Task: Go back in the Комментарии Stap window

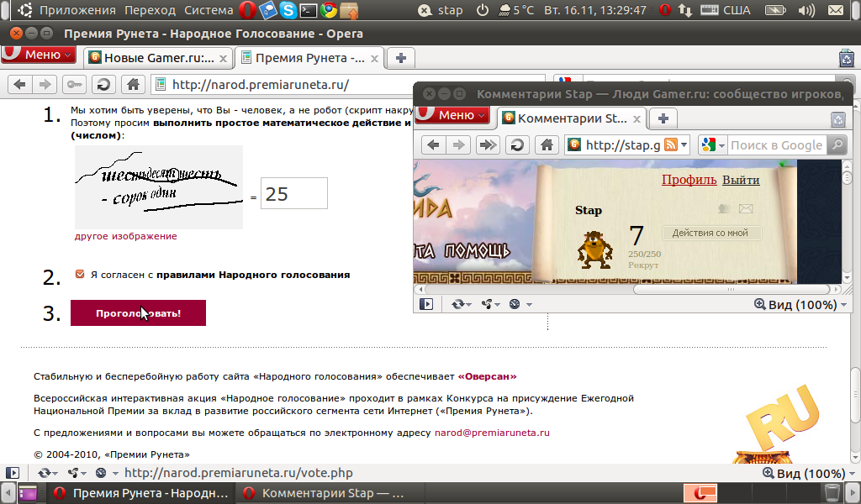Action: point(433,144)
